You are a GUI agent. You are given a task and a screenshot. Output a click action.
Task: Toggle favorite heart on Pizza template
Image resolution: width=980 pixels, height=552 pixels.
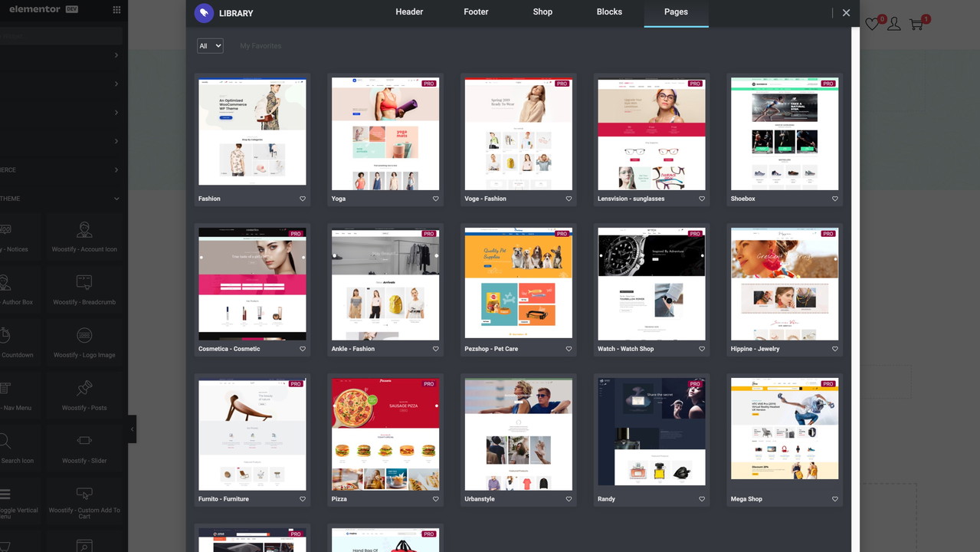click(436, 499)
